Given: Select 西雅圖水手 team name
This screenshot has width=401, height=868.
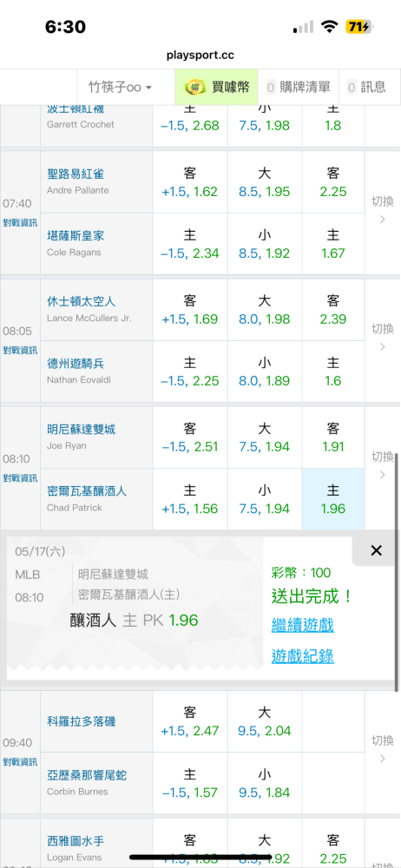Looking at the screenshot, I should [76, 841].
